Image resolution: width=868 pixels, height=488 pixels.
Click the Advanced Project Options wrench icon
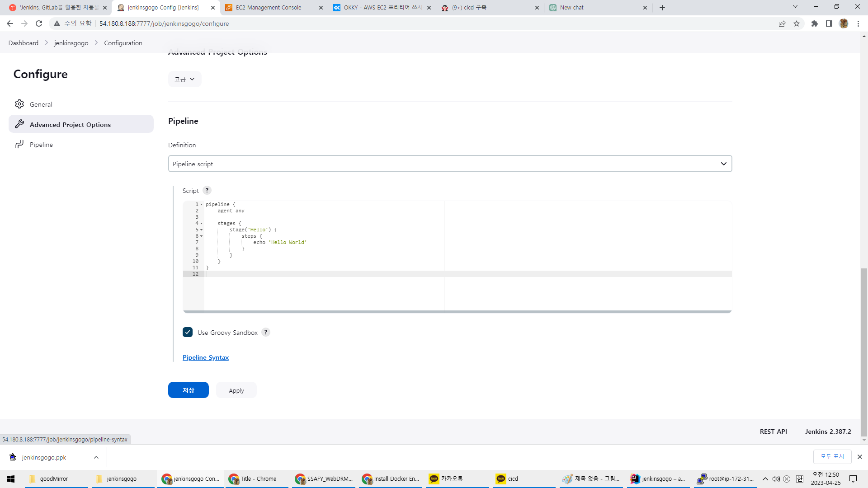19,124
